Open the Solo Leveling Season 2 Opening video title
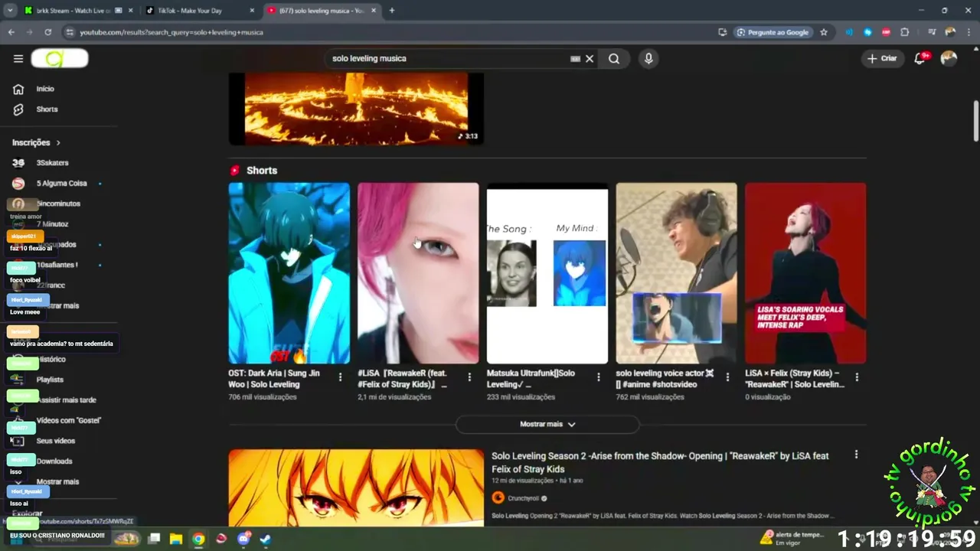 (x=660, y=462)
